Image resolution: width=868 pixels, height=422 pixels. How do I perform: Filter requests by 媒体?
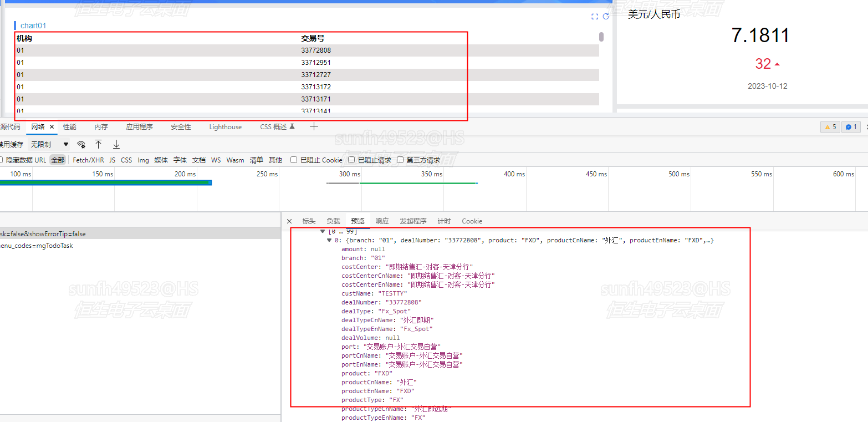pyautogui.click(x=161, y=160)
